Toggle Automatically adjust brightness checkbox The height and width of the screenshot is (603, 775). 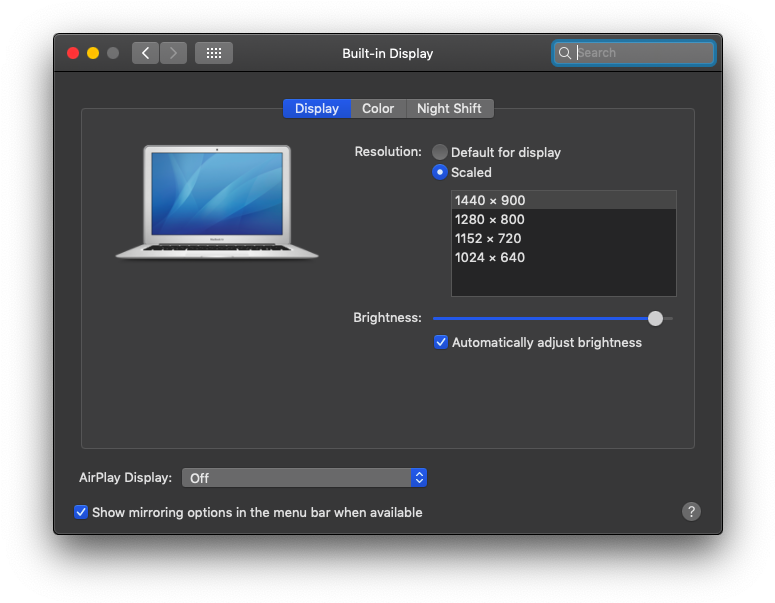(x=441, y=342)
